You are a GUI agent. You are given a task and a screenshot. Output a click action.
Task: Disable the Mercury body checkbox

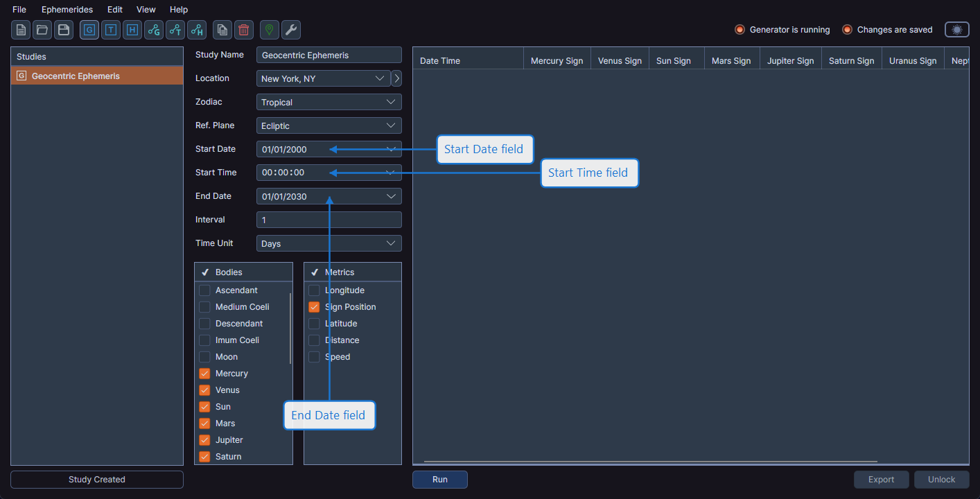pyautogui.click(x=204, y=373)
